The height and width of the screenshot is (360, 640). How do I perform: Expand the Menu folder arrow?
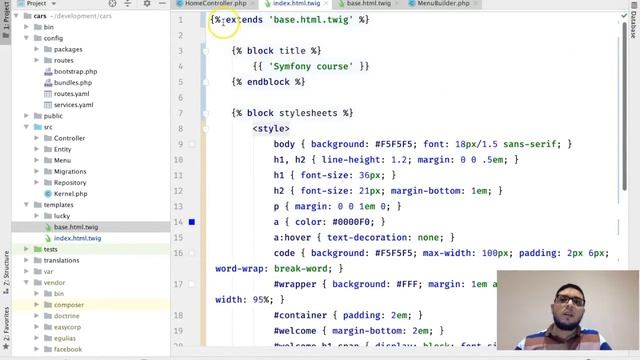click(x=37, y=160)
